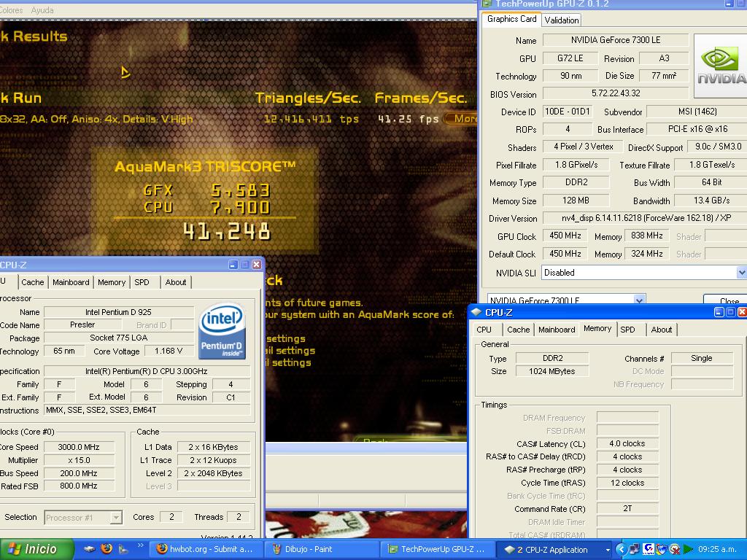
Task: Click GPU-Z title bar icon
Action: click(487, 4)
